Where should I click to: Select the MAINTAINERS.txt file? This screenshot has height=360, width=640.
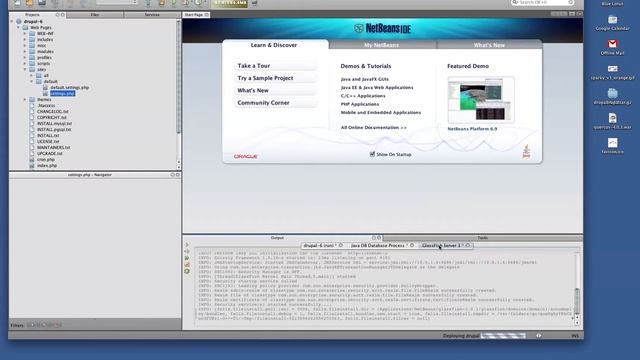[x=53, y=147]
